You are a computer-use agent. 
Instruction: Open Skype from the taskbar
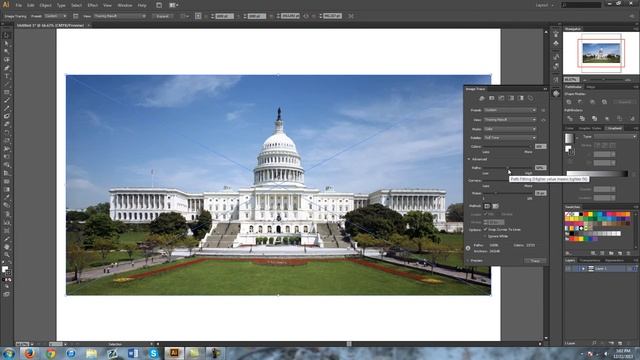pos(153,353)
